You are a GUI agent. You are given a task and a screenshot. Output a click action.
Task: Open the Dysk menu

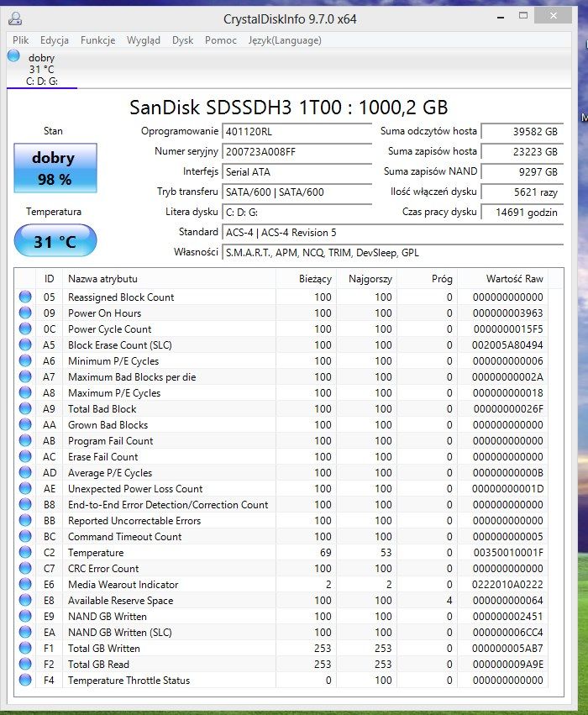(x=183, y=40)
